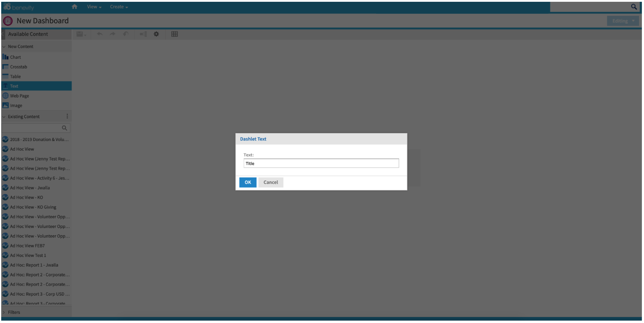Click the home icon in top bar
Screen dimensions: 644x323
tap(74, 7)
